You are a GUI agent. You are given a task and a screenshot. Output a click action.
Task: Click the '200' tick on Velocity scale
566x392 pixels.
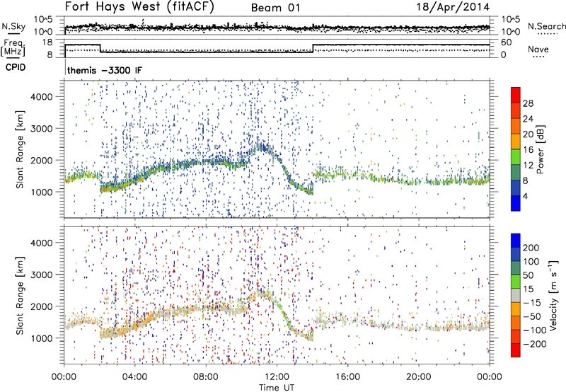(531, 248)
